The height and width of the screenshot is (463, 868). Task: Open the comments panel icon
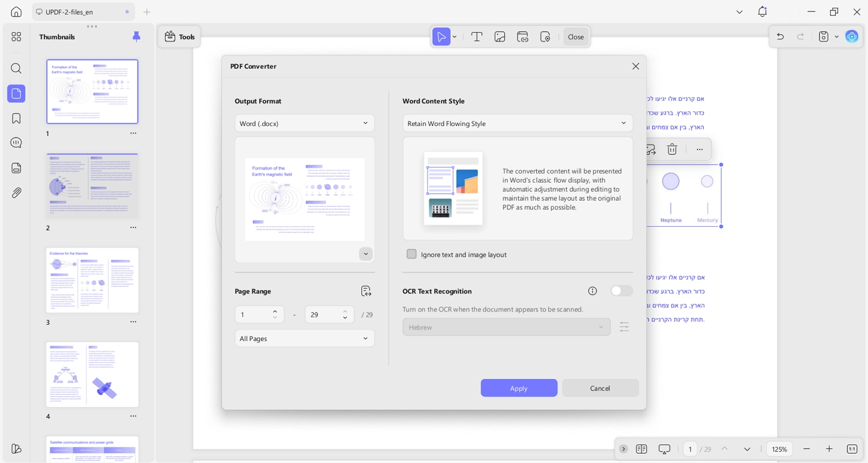(16, 143)
